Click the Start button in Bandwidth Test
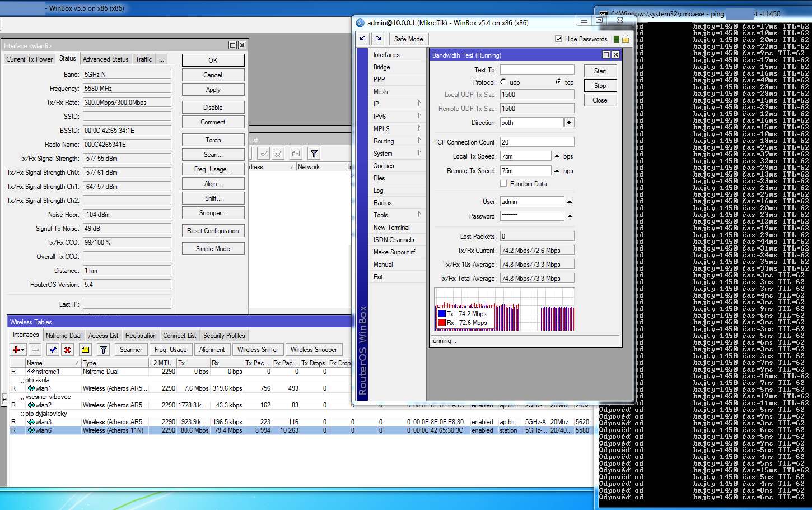Screen dimensions: 812x510 coord(600,71)
